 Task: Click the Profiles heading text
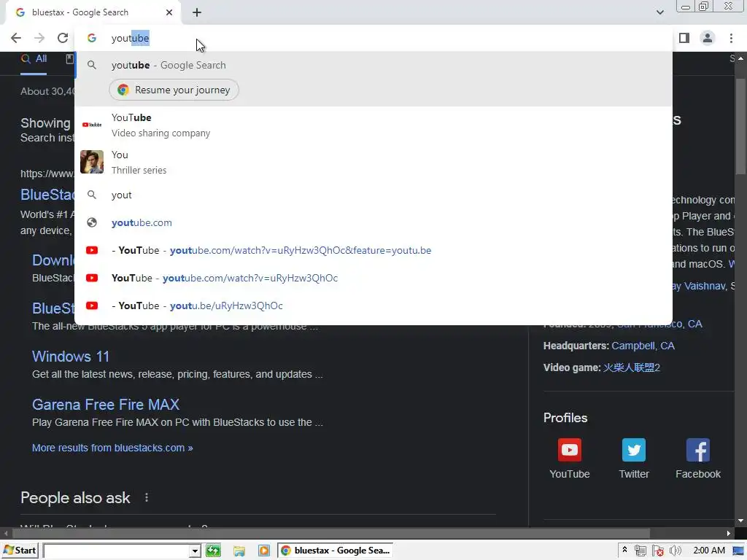pyautogui.click(x=565, y=418)
